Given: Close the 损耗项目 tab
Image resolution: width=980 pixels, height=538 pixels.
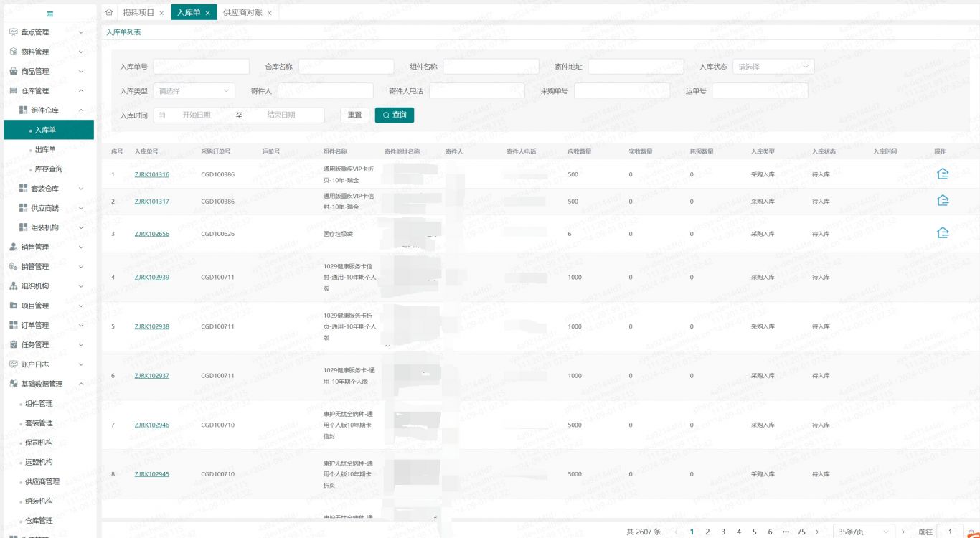Looking at the screenshot, I should (x=161, y=13).
